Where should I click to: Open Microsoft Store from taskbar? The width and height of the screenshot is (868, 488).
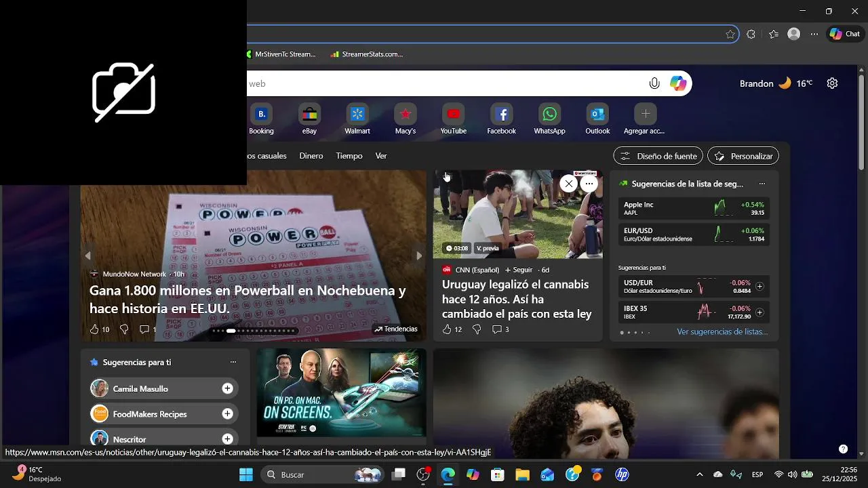tap(498, 474)
